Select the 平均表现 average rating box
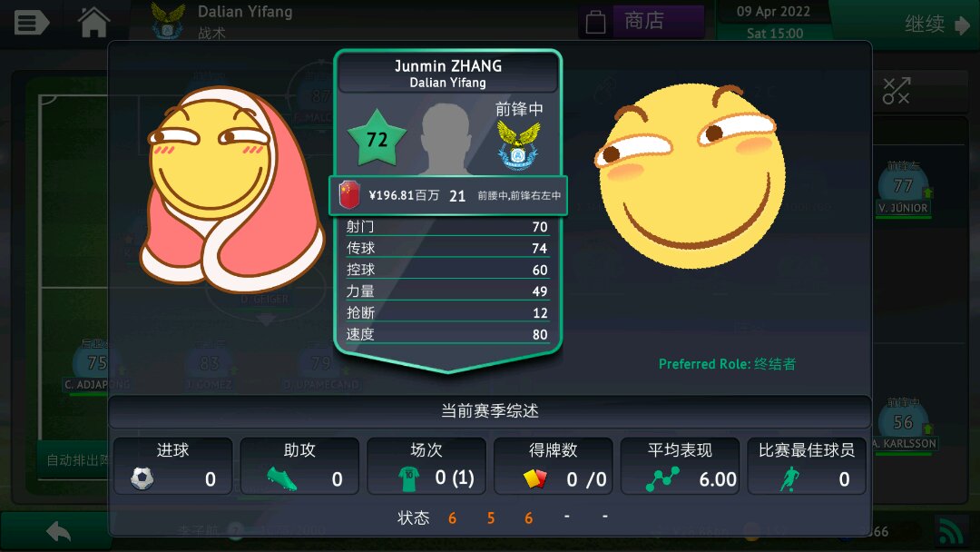The height and width of the screenshot is (552, 980). point(680,466)
